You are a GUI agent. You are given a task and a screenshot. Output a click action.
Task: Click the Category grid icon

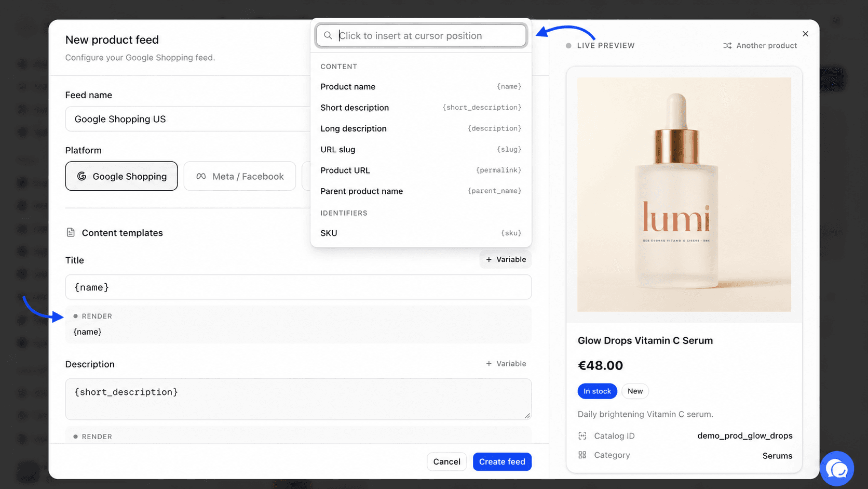582,455
